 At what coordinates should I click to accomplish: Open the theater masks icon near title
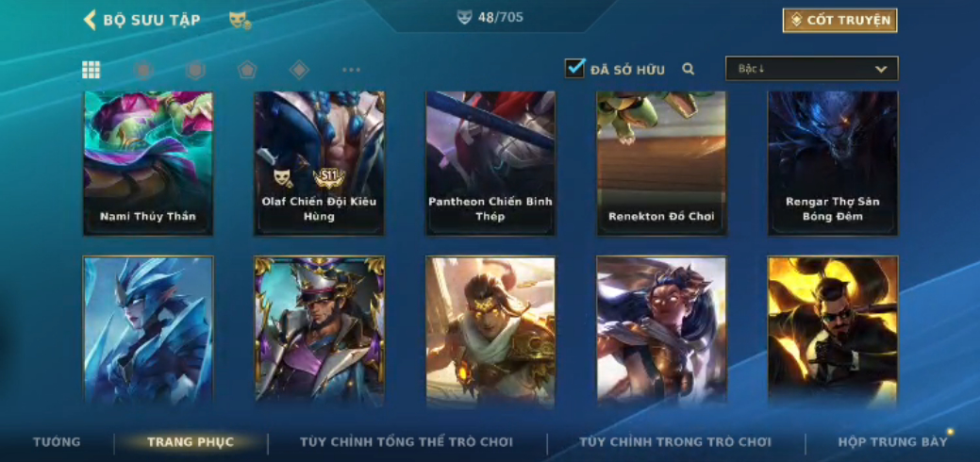240,21
